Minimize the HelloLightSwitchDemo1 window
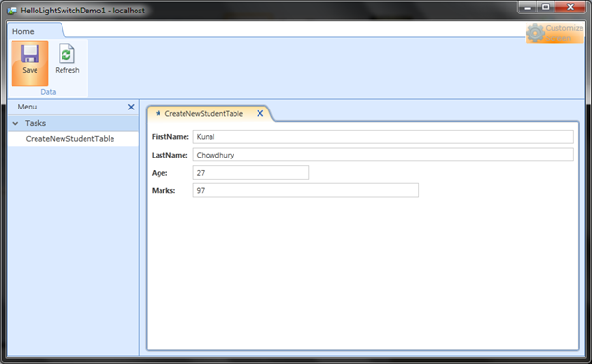 [528, 7]
